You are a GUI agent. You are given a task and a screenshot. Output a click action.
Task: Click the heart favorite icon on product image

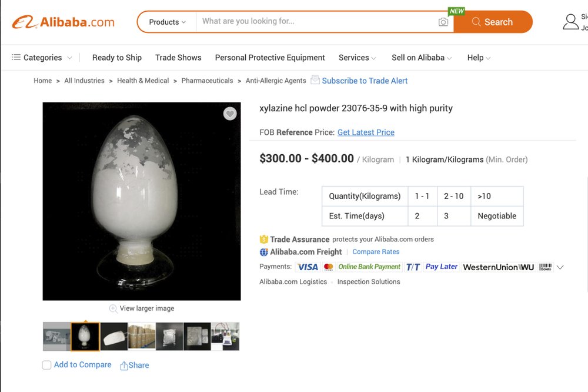(x=230, y=114)
